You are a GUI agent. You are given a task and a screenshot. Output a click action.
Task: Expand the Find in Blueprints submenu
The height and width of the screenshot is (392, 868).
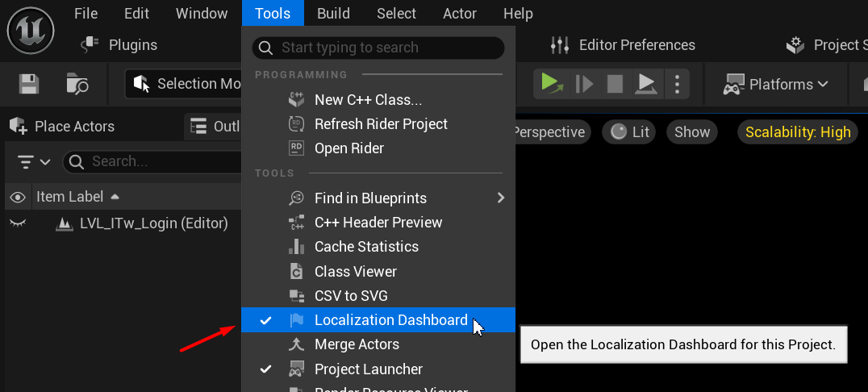(500, 198)
